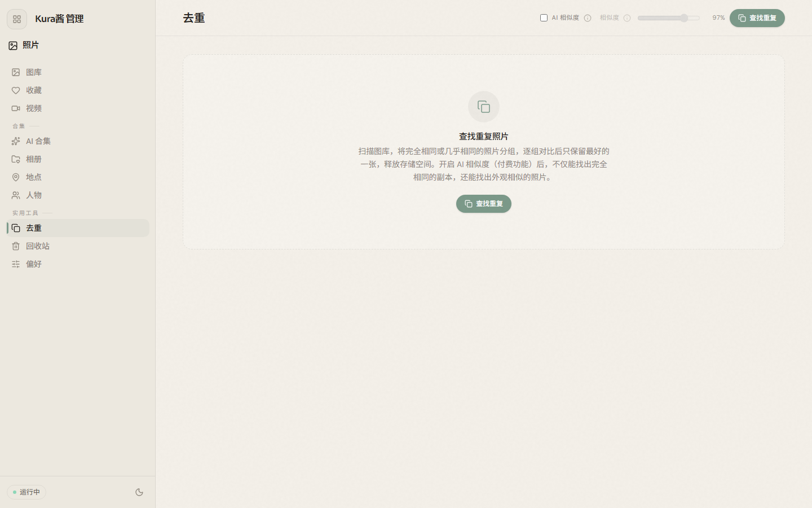Image resolution: width=812 pixels, height=508 pixels.
Task: Open 相册 albums
Action: coord(78,159)
